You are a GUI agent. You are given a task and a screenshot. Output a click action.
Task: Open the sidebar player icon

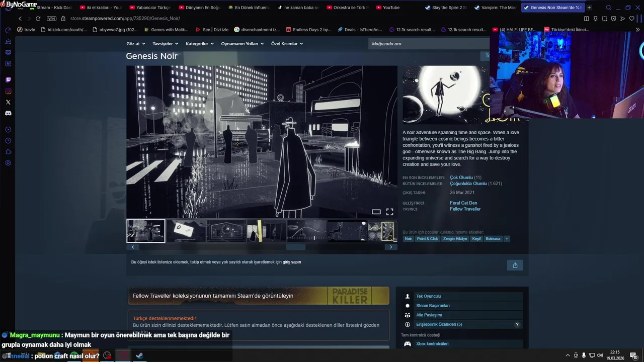tap(8, 130)
